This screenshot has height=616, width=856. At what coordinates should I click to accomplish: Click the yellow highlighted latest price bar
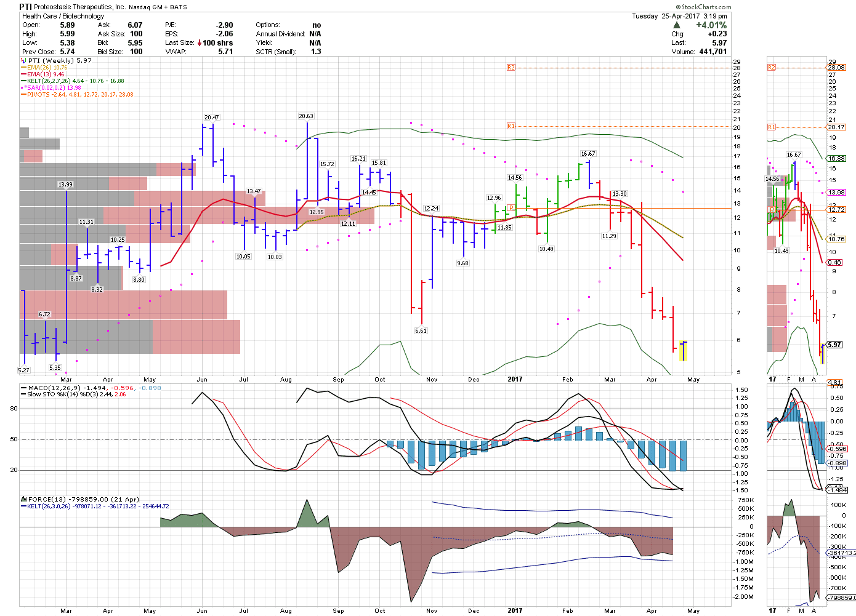[683, 351]
